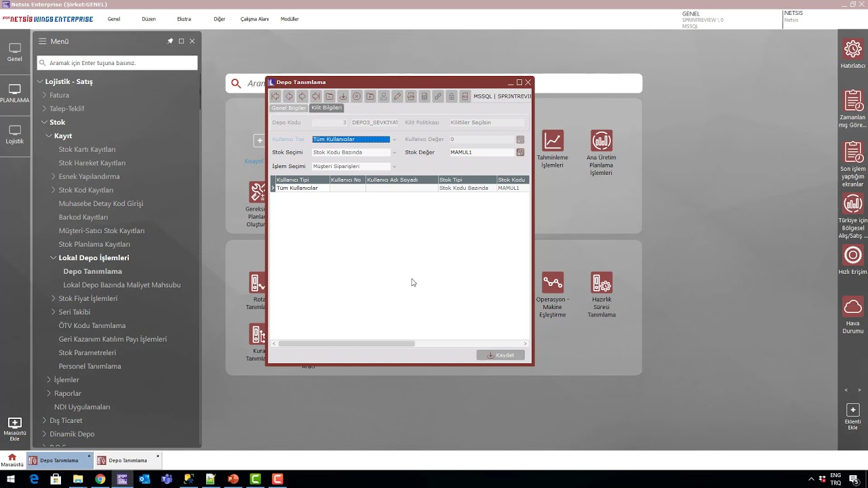Expand Dış Ticaret tree node
The width and height of the screenshot is (868, 488).
(45, 420)
